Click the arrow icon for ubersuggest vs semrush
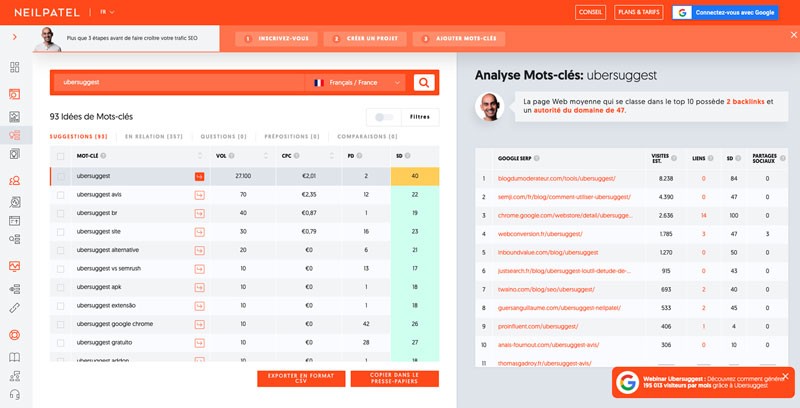This screenshot has width=800, height=408. [x=199, y=269]
